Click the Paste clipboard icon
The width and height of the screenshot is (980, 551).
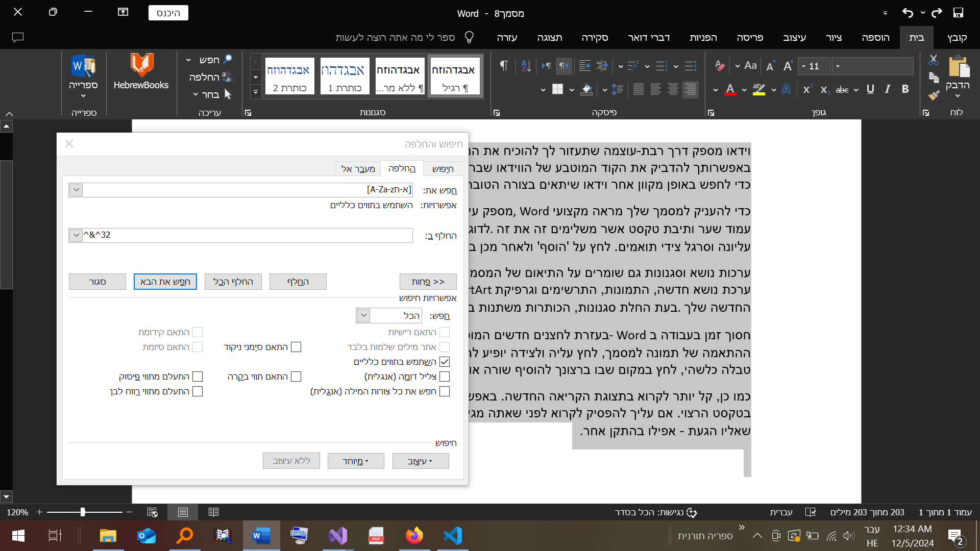pos(958,67)
